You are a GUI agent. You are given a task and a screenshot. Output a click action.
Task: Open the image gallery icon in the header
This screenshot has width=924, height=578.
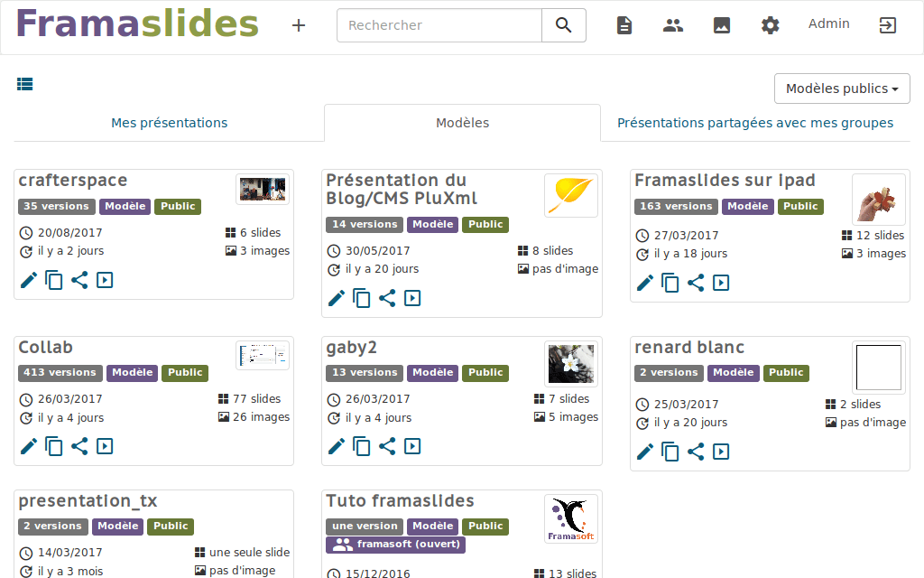[x=722, y=25]
